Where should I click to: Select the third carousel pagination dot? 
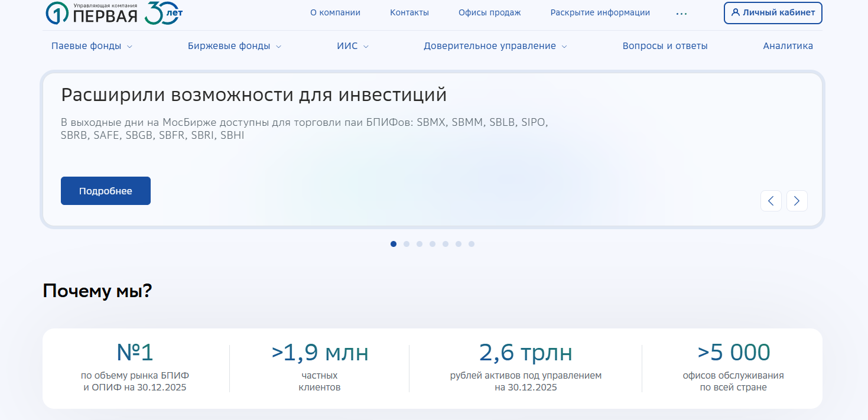[420, 243]
